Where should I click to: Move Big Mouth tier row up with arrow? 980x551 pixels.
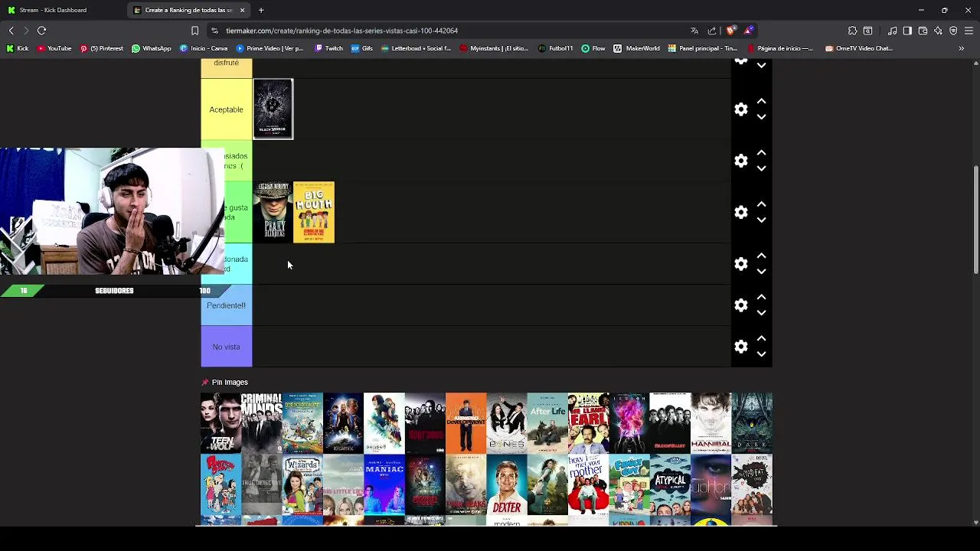(x=761, y=204)
